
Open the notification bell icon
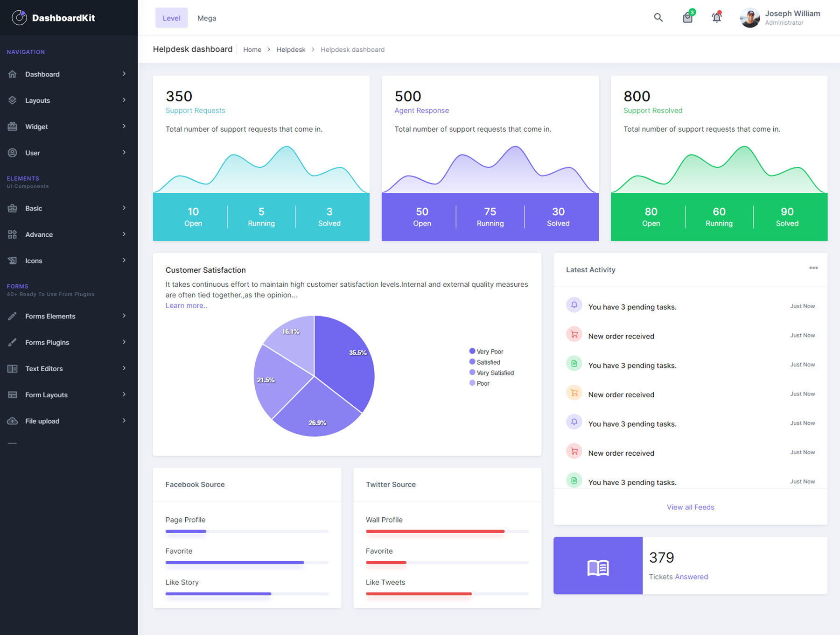(716, 17)
